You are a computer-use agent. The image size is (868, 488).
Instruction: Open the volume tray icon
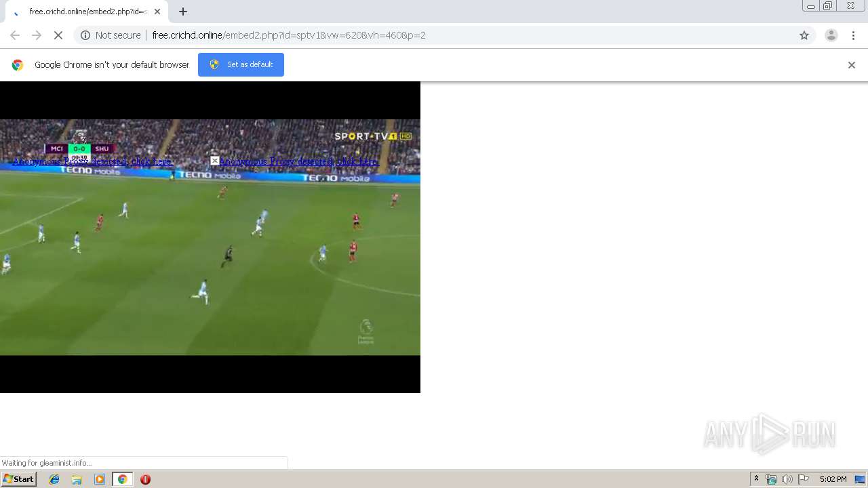tap(787, 479)
